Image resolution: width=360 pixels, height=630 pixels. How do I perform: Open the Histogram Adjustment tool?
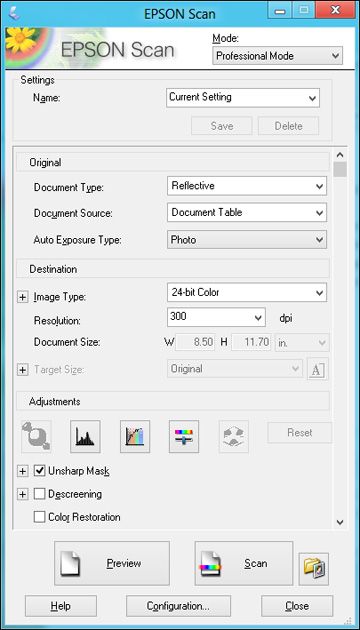pyautogui.click(x=85, y=436)
